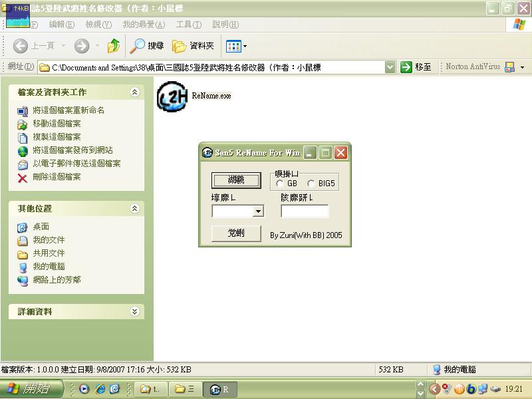Click the Start button on the taskbar

pyautogui.click(x=32, y=389)
